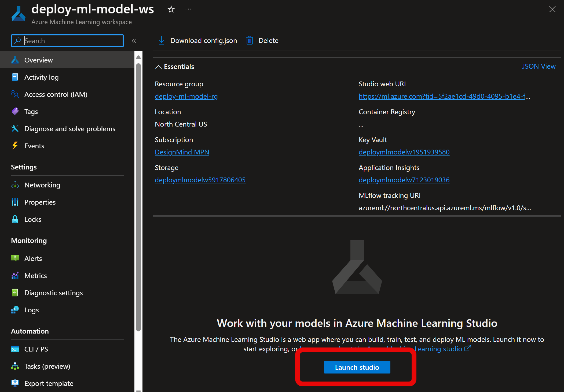564x392 pixels.
Task: Switch to JSON View
Action: 539,66
